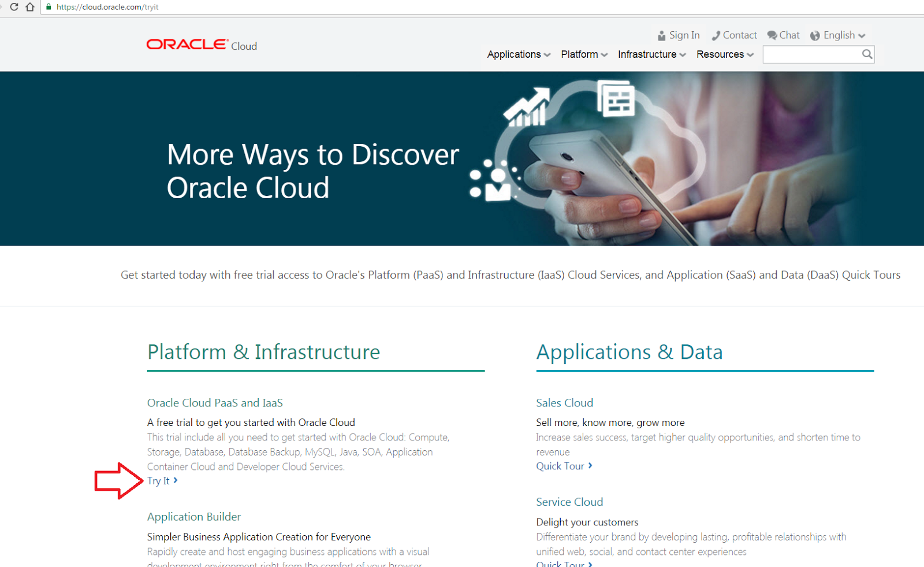The width and height of the screenshot is (924, 567).
Task: Click the Applications & Data section heading
Action: pos(629,352)
